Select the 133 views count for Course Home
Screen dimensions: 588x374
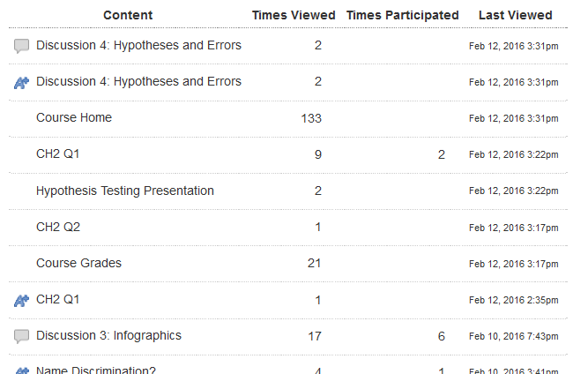pos(311,118)
